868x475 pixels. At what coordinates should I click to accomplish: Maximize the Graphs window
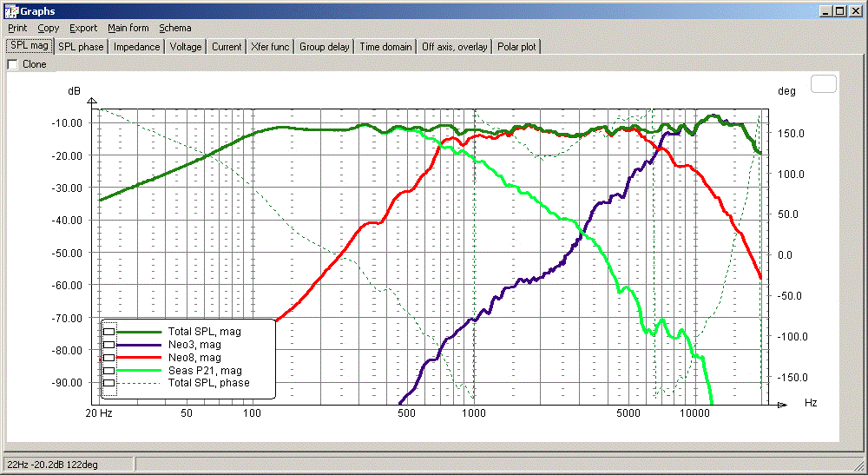click(x=840, y=10)
